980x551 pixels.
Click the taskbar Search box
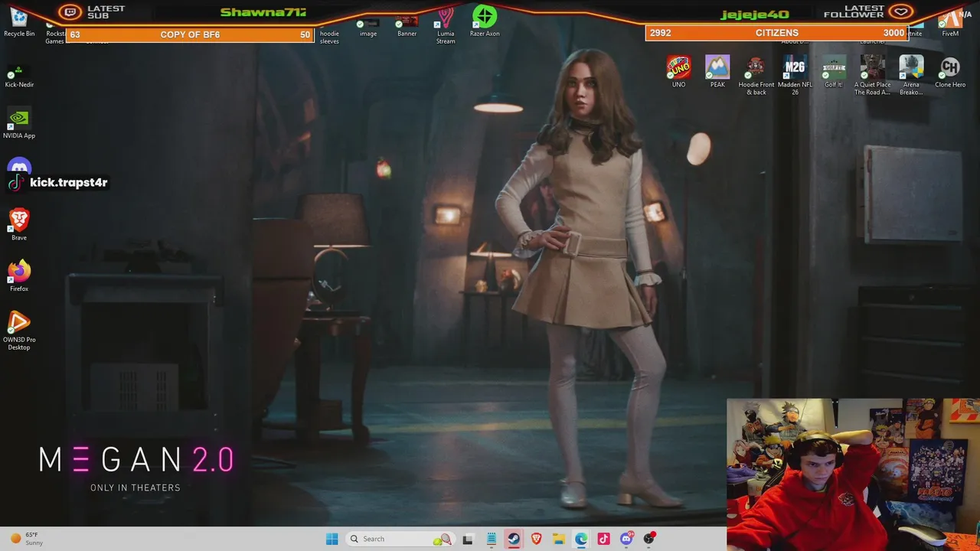pyautogui.click(x=400, y=539)
